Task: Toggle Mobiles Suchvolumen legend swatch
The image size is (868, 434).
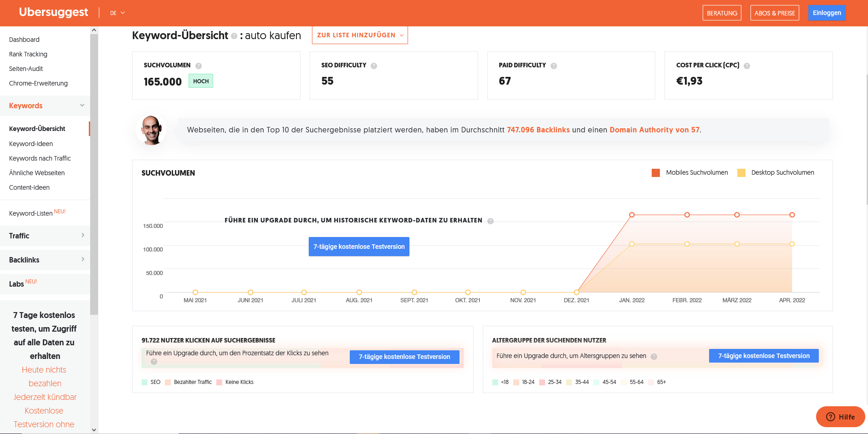Action: click(x=656, y=173)
